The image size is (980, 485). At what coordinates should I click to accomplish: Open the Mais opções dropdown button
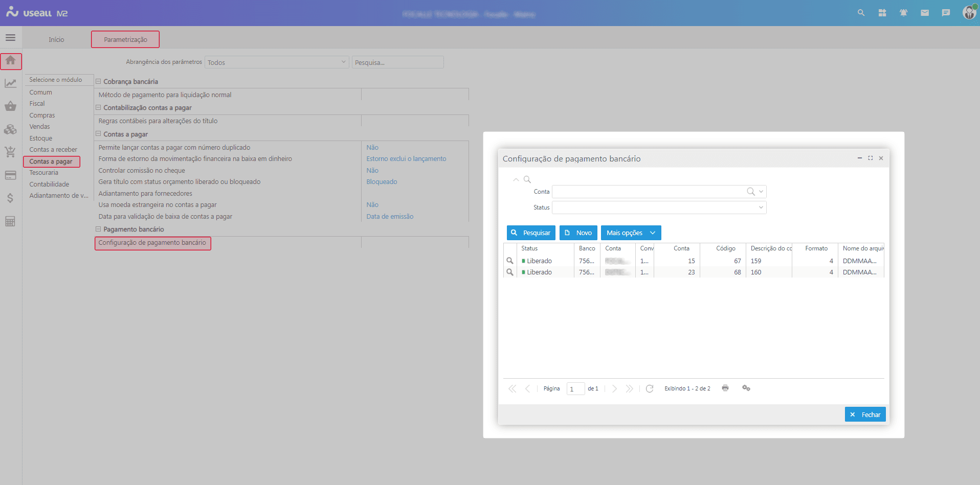pos(631,233)
